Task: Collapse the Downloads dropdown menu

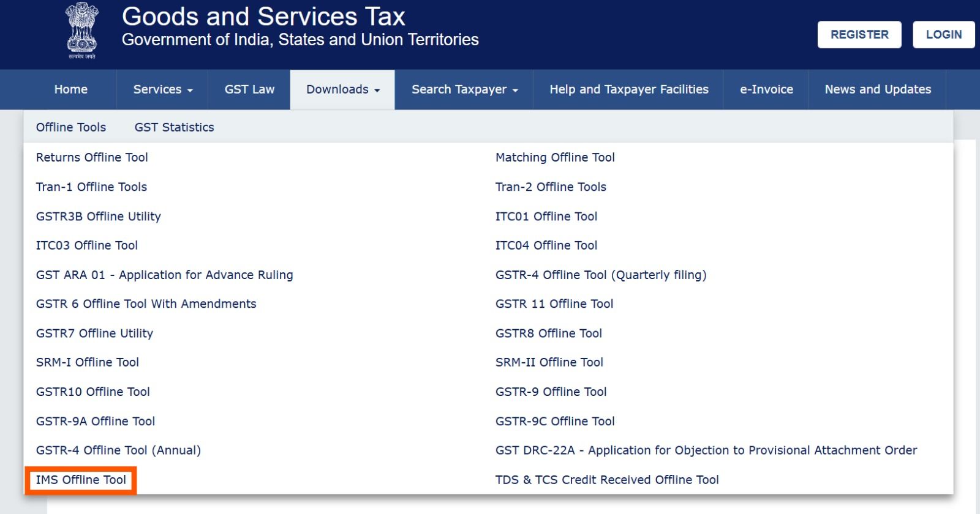Action: click(343, 89)
